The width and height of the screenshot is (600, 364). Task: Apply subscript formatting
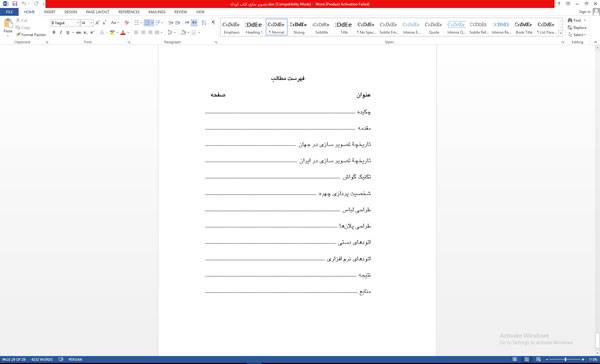[x=85, y=33]
